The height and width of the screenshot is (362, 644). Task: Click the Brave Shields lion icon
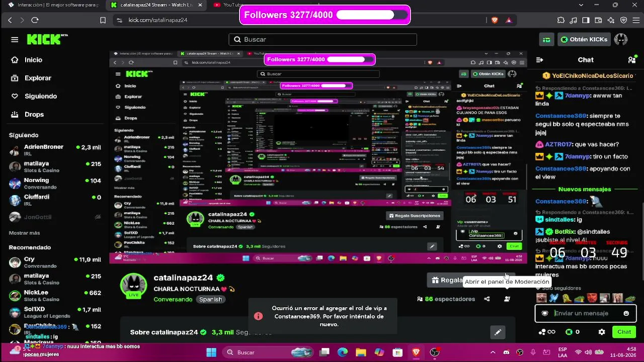click(495, 20)
